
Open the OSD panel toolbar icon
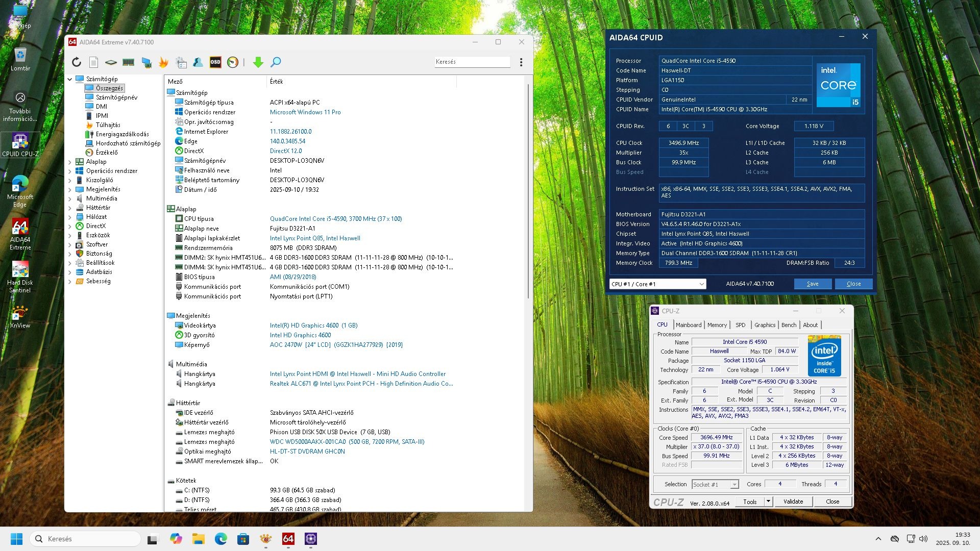click(215, 62)
